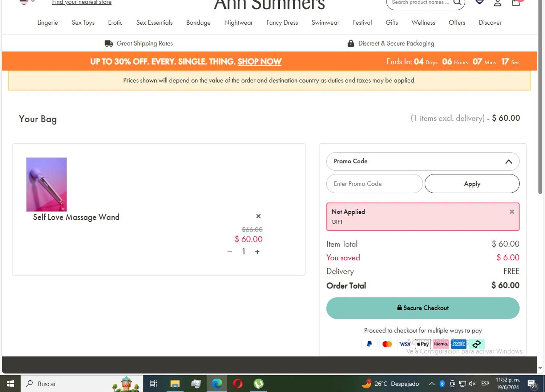Click the secure packaging lock icon
Image resolution: width=545 pixels, height=392 pixels.
coord(351,43)
